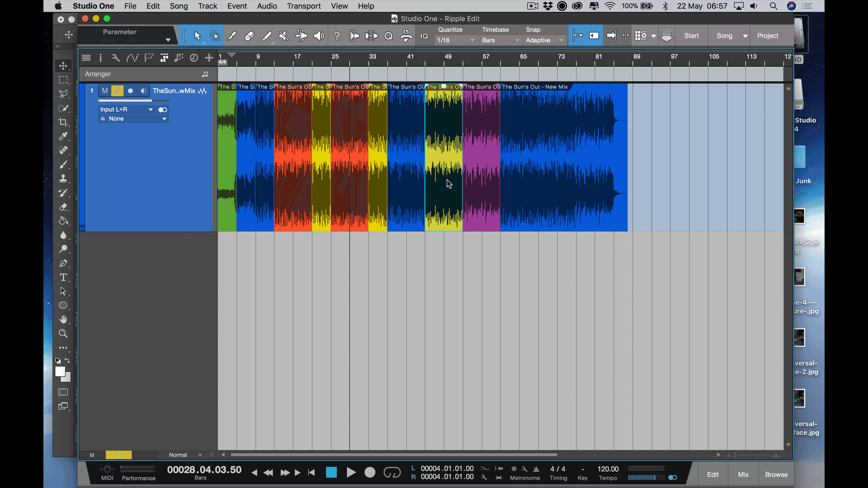
Task: Open the Audio menu
Action: point(267,6)
